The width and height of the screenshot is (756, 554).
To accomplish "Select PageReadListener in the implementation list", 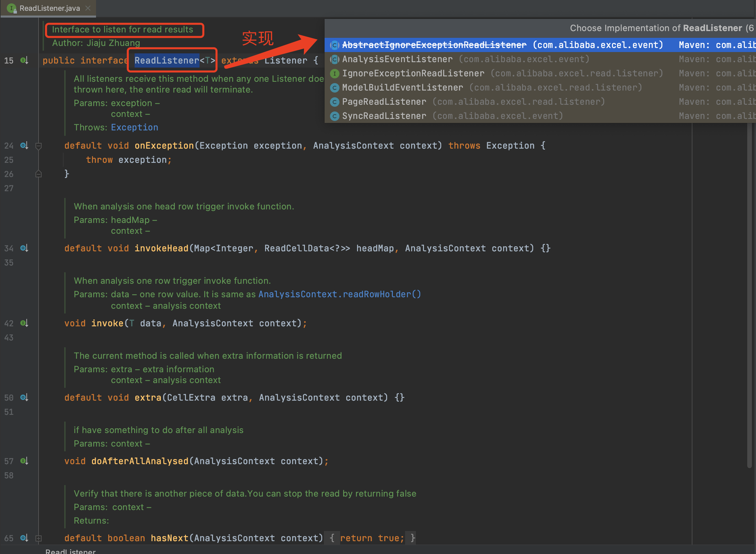I will pyautogui.click(x=384, y=102).
